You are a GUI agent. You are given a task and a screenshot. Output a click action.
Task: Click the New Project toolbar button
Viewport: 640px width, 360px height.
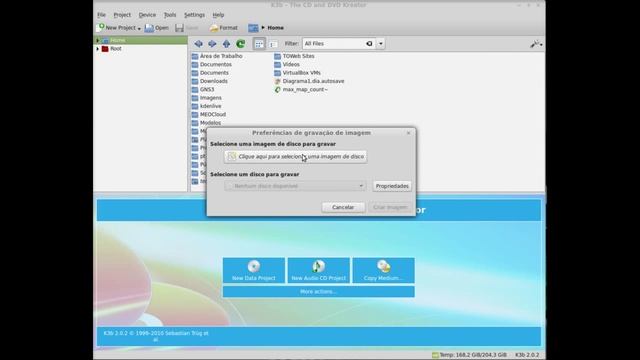tap(118, 28)
